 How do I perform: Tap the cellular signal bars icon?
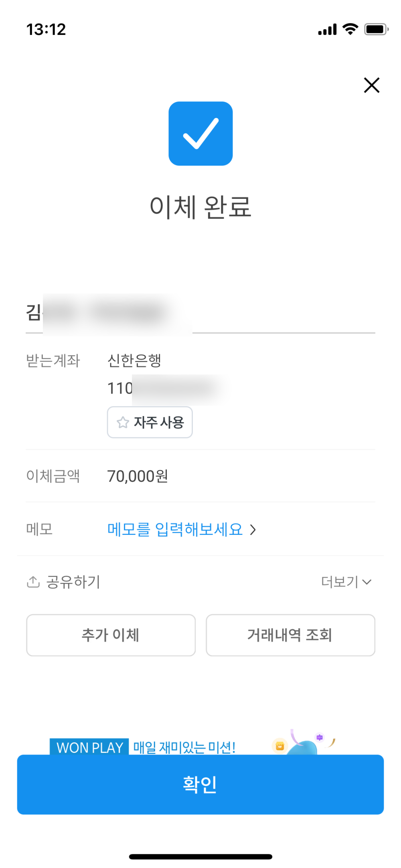327,29
